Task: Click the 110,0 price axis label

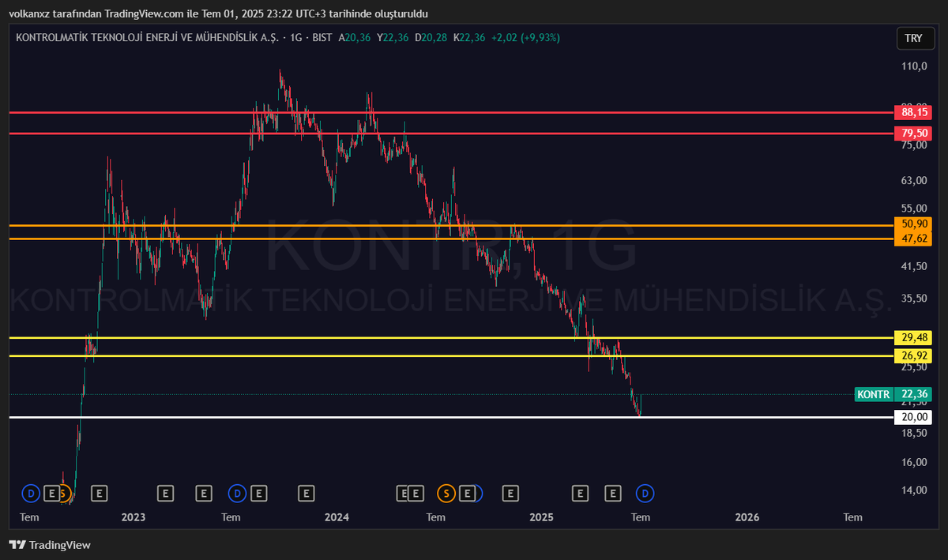Action: pyautogui.click(x=913, y=66)
